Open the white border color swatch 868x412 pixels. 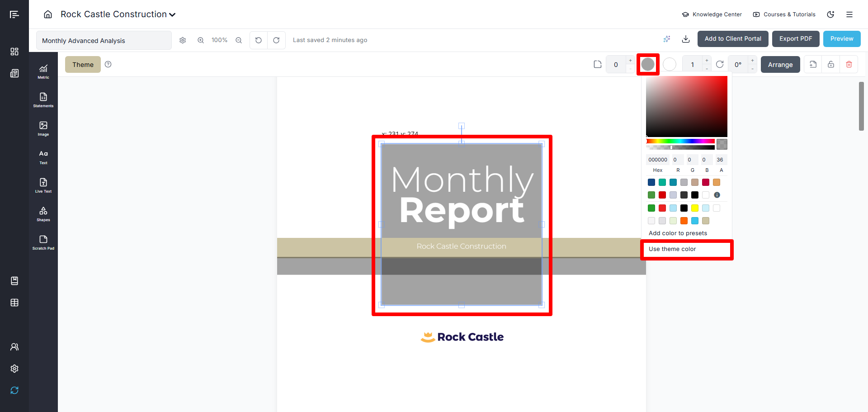click(670, 65)
